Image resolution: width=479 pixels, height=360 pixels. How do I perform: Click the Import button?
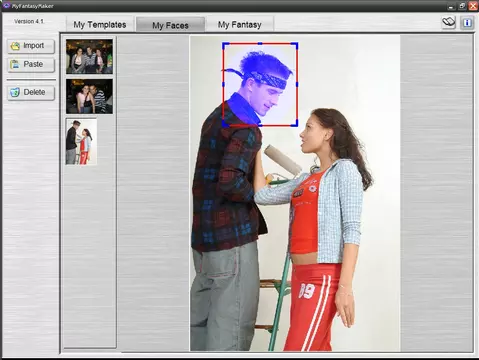pyautogui.click(x=31, y=46)
